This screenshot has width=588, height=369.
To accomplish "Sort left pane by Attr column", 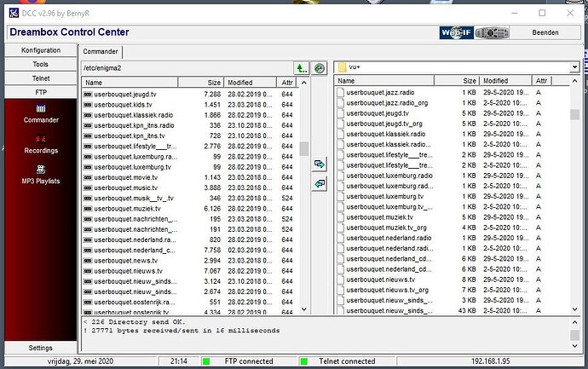I will (287, 83).
